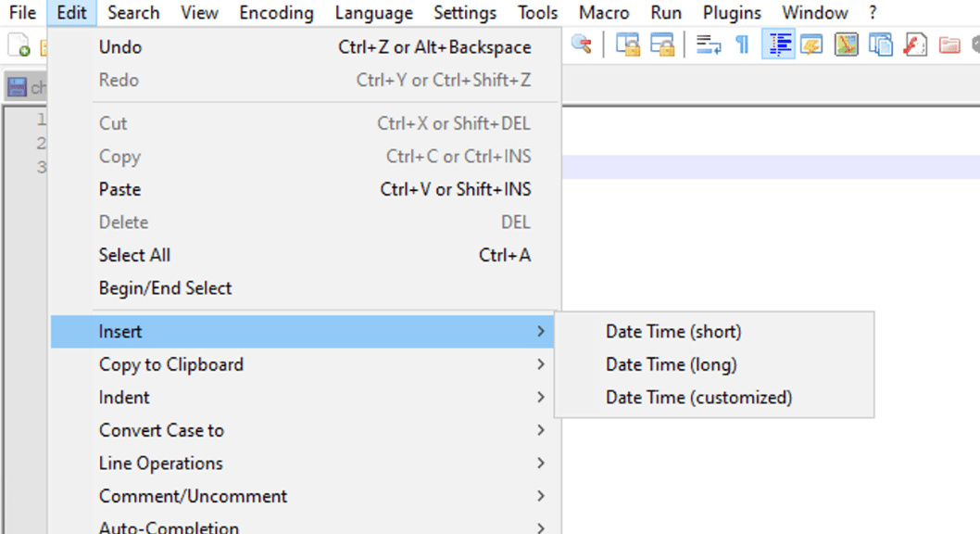Choose Date Time (short) to insert
The image size is (980, 534).
click(x=673, y=331)
